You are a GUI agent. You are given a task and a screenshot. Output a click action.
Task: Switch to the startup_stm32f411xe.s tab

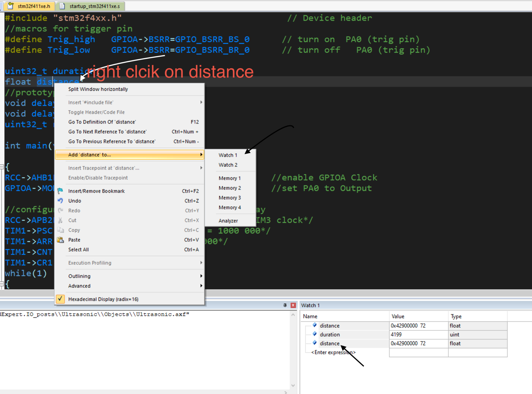click(x=92, y=6)
